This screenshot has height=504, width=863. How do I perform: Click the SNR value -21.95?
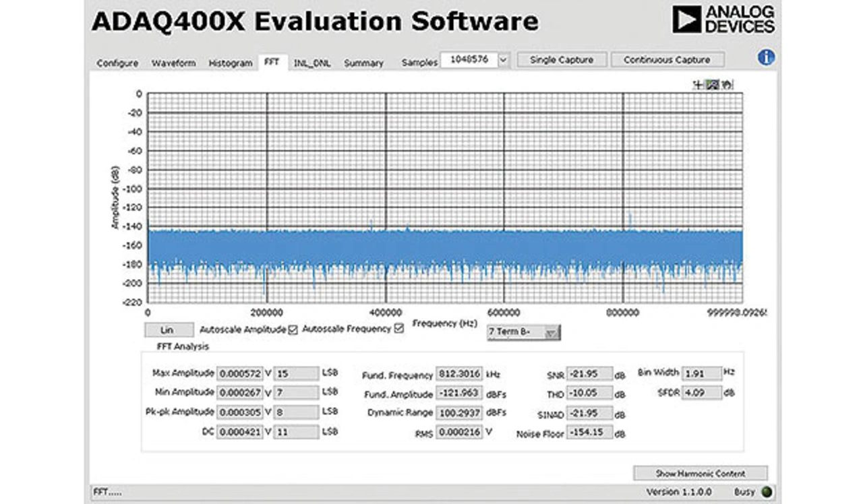point(589,374)
